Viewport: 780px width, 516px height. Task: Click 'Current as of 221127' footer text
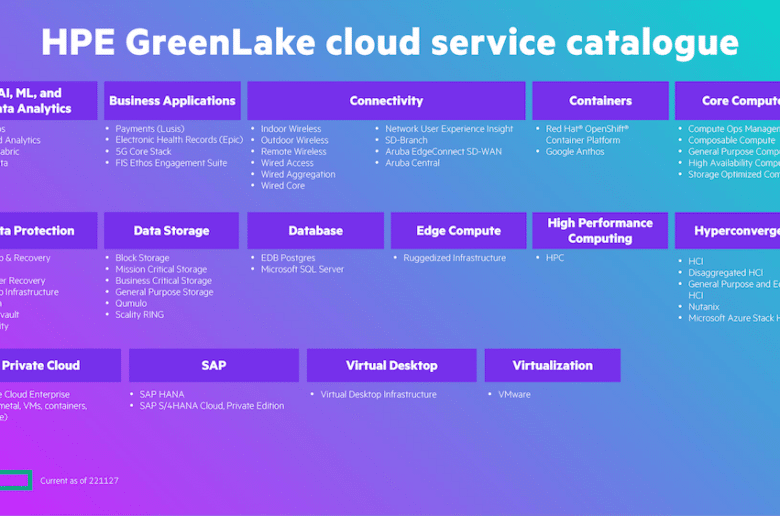click(79, 481)
